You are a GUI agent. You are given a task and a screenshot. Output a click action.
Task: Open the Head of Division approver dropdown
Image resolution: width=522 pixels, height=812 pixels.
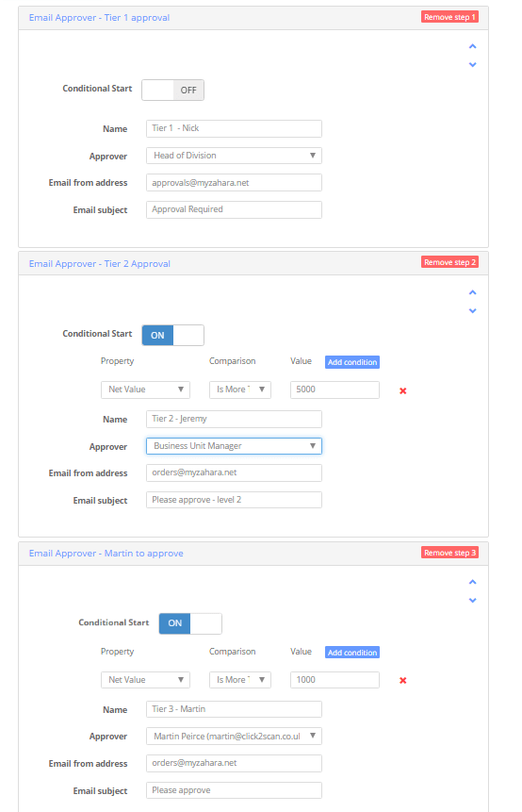[234, 156]
